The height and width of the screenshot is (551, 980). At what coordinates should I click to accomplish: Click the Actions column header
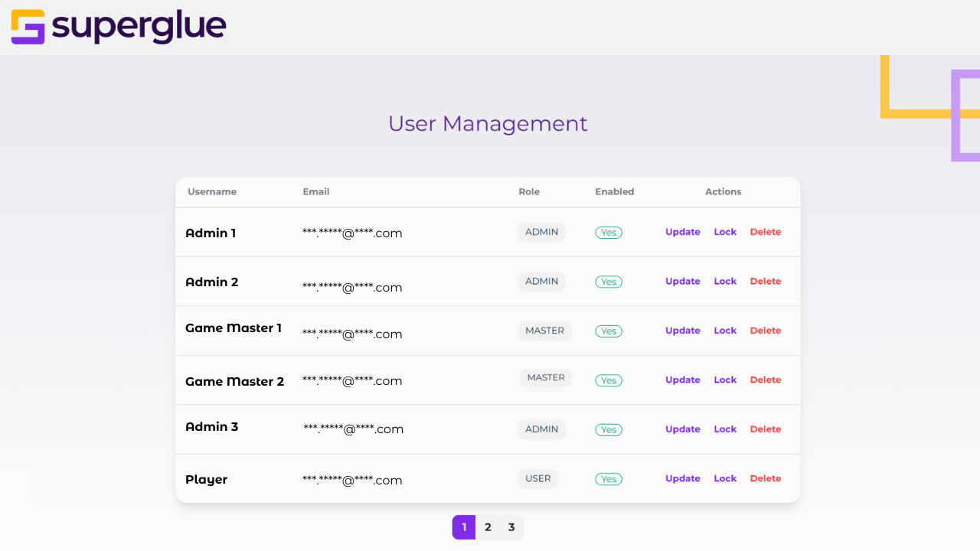[x=724, y=192]
